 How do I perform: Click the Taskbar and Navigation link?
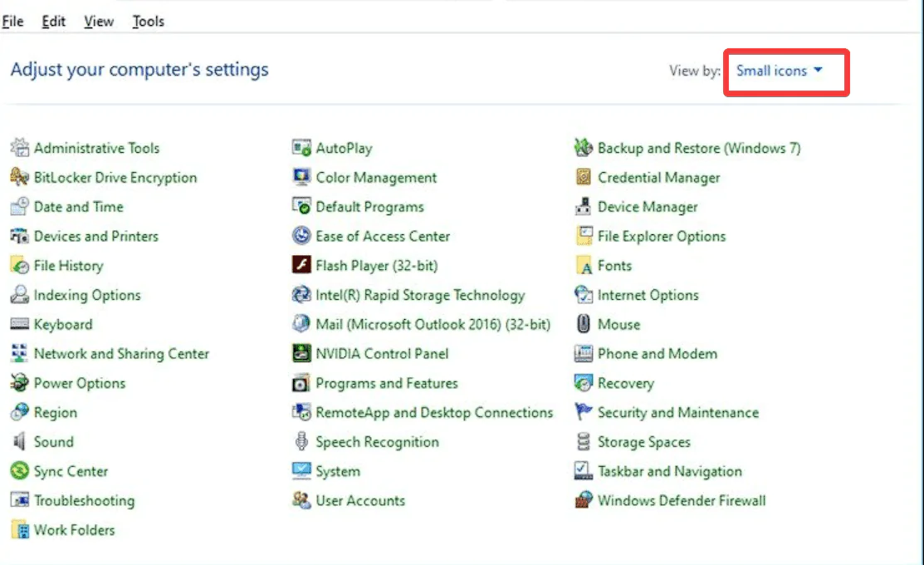coord(669,471)
